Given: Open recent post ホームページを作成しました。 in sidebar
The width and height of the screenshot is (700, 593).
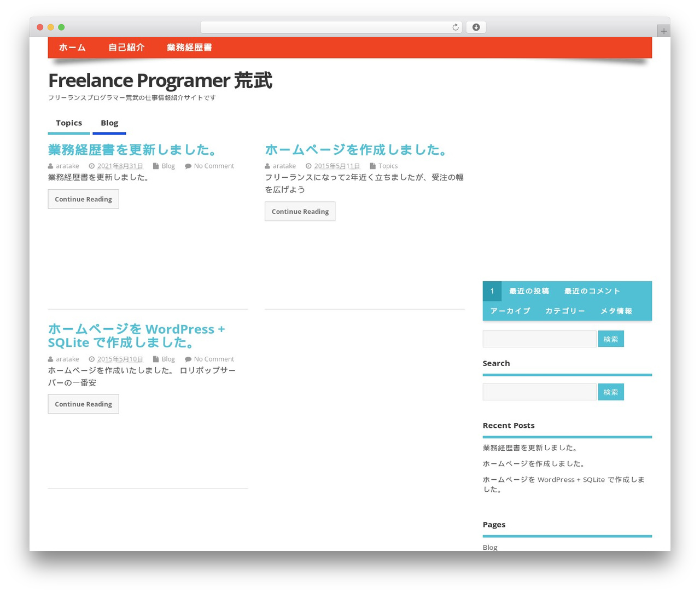Looking at the screenshot, I should click(x=534, y=463).
